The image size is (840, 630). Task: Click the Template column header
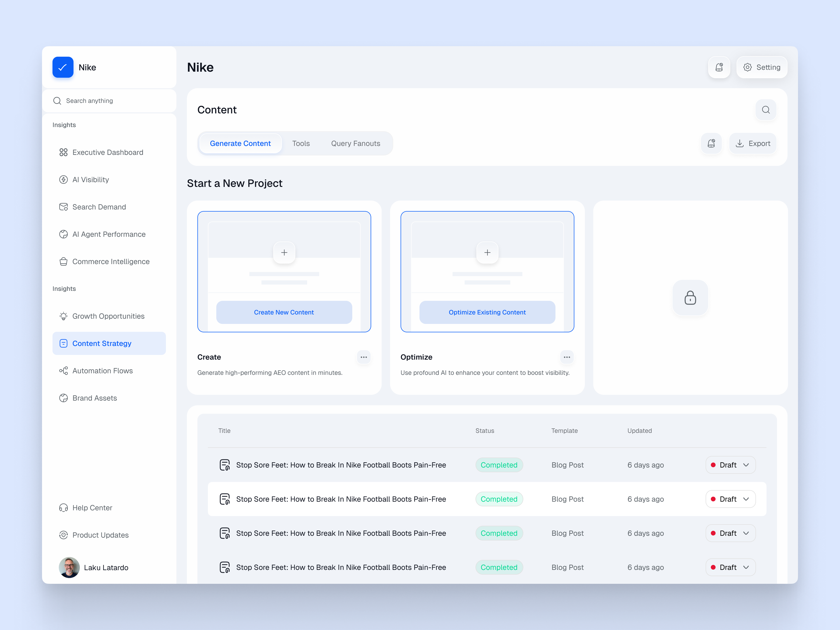pyautogui.click(x=564, y=431)
